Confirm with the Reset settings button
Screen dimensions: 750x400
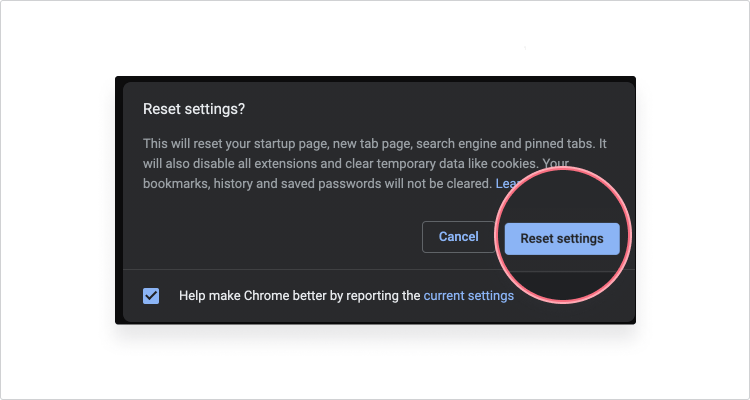pyautogui.click(x=562, y=239)
